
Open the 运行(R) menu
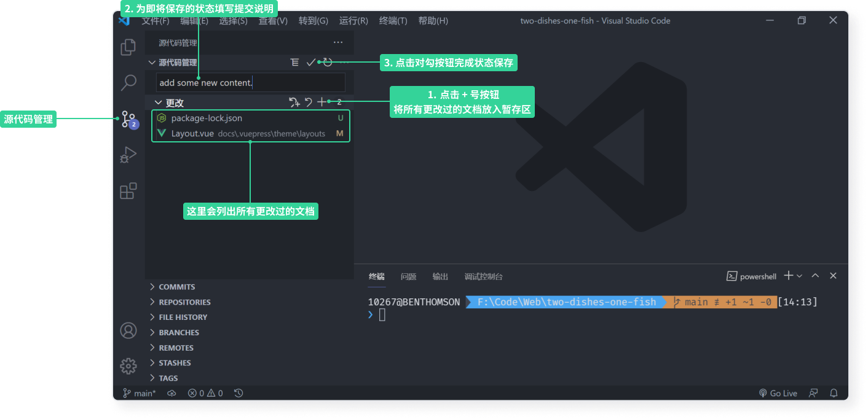(x=353, y=20)
